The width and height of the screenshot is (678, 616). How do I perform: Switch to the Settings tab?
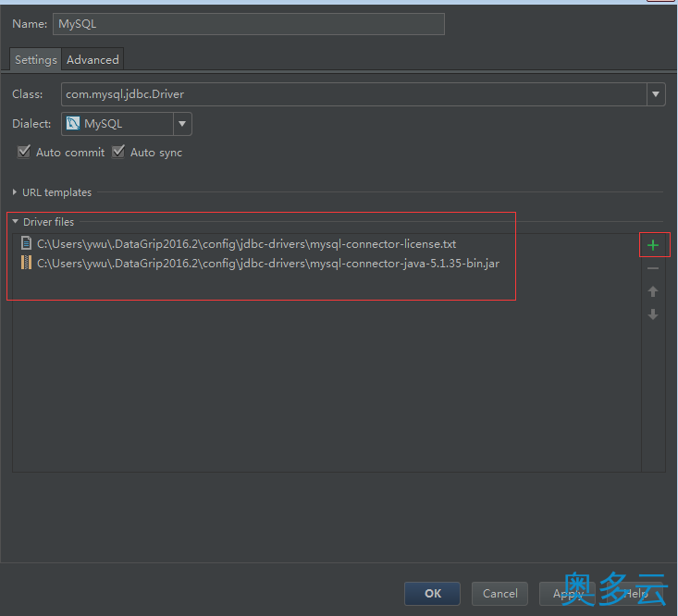[x=35, y=59]
